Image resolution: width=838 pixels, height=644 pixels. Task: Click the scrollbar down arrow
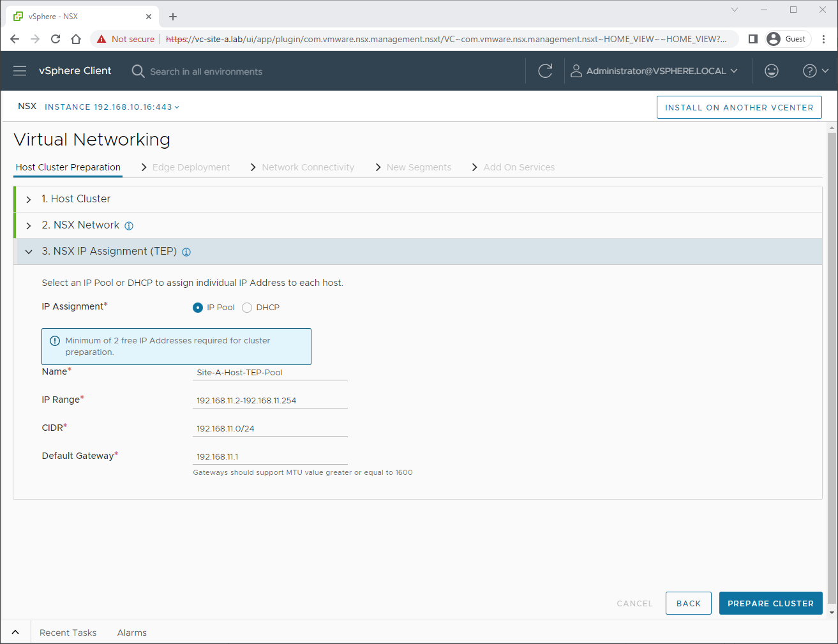pos(832,613)
